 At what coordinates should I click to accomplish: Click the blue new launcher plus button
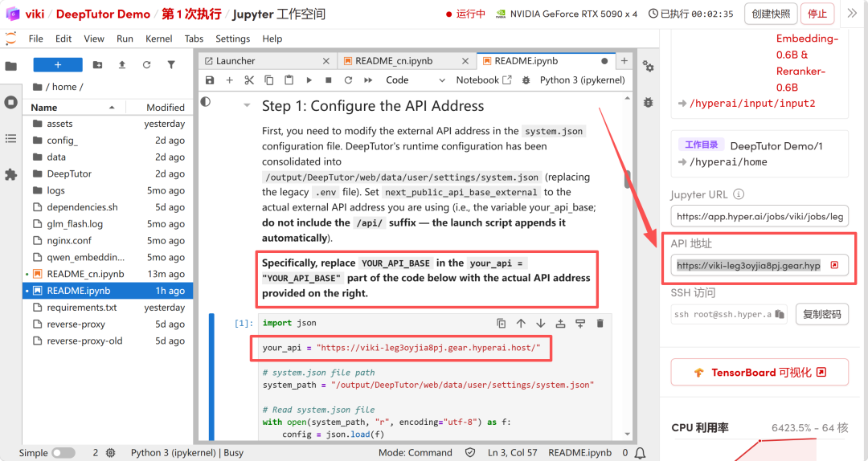tap(58, 65)
